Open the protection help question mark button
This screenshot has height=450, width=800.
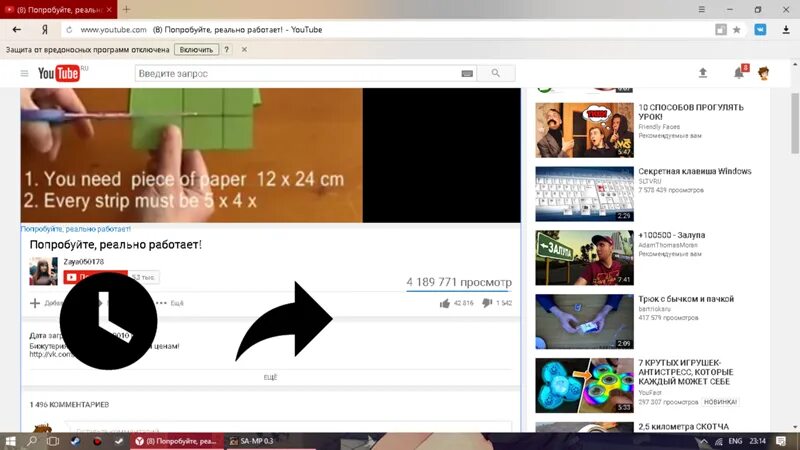[x=227, y=49]
